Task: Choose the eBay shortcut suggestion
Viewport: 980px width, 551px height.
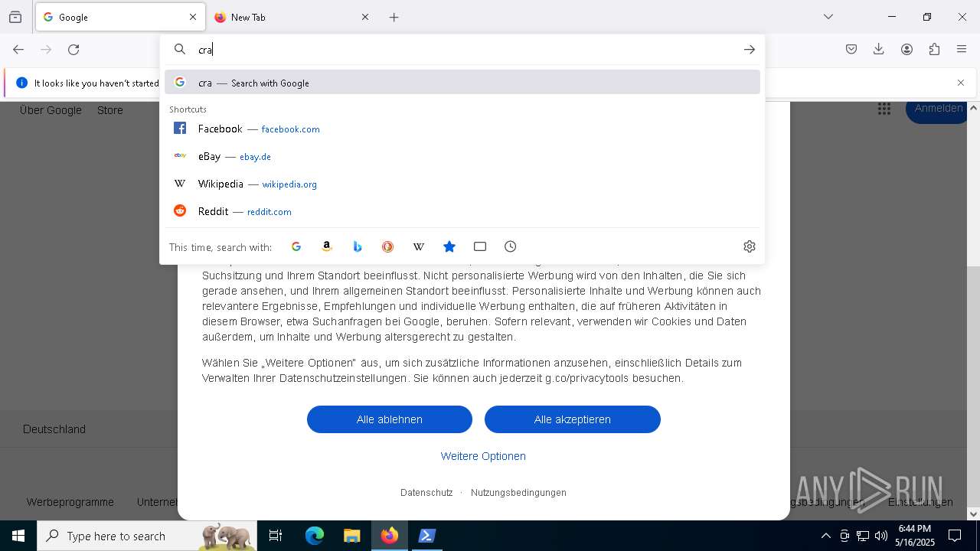Action: click(462, 156)
